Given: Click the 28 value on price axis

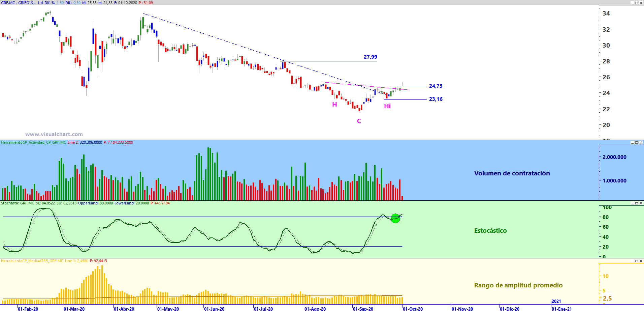Looking at the screenshot, I should click(606, 61).
